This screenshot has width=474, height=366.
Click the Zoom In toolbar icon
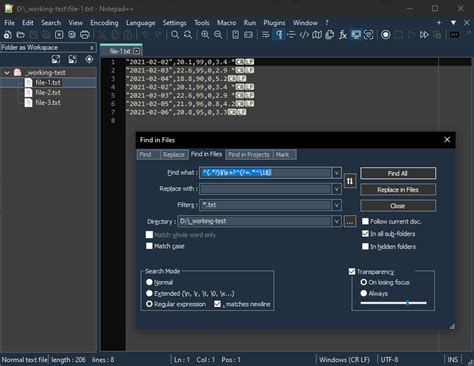click(x=205, y=35)
